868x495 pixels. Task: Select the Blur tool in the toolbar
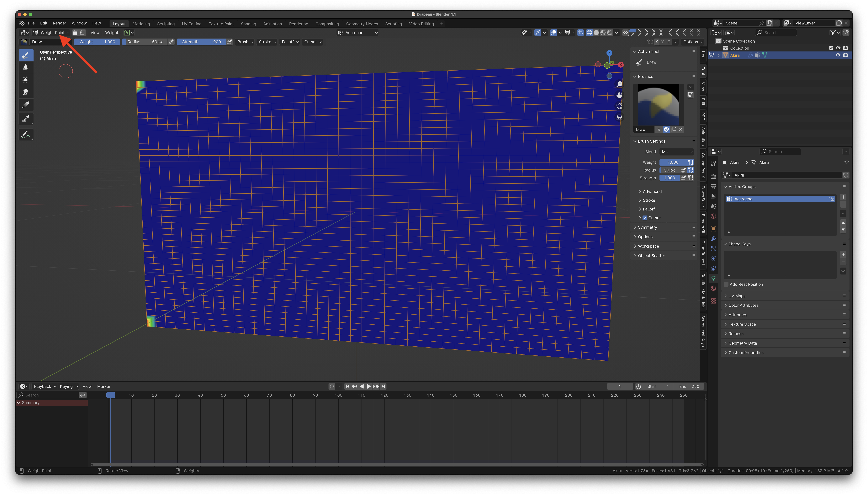[x=26, y=67]
